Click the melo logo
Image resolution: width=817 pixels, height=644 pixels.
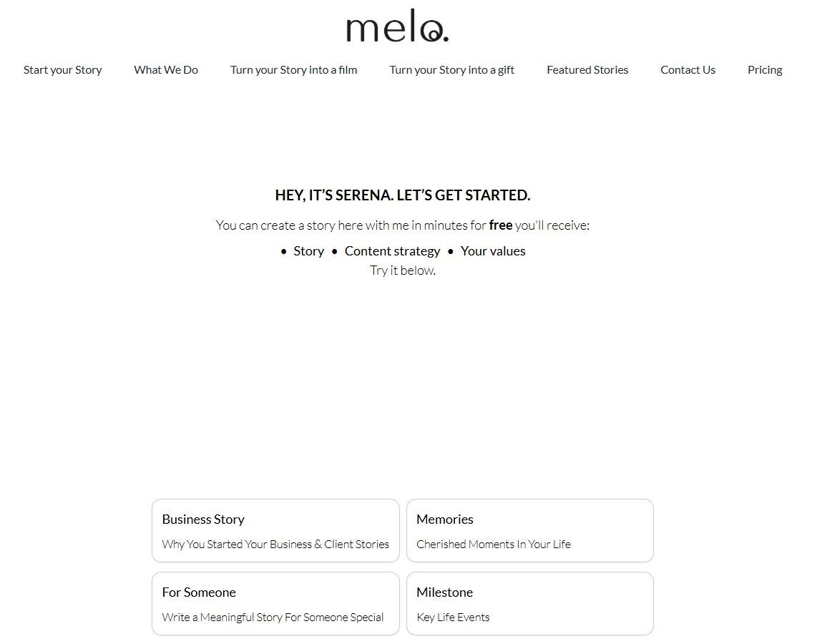(397, 28)
